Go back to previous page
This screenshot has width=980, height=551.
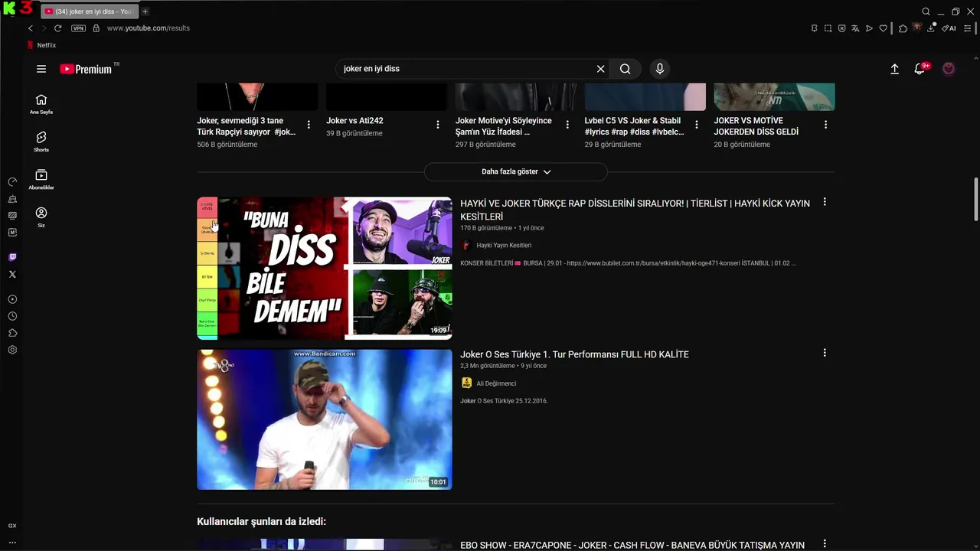pyautogui.click(x=31, y=28)
